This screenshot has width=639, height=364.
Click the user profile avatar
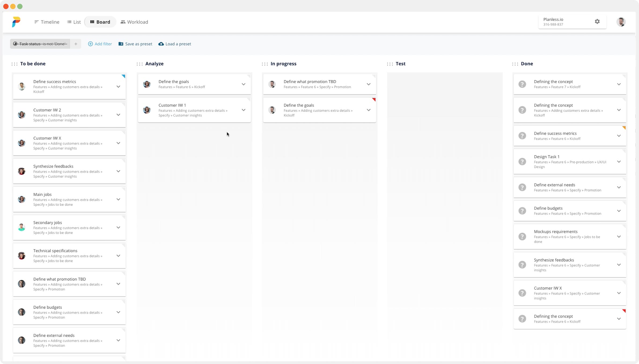(621, 22)
